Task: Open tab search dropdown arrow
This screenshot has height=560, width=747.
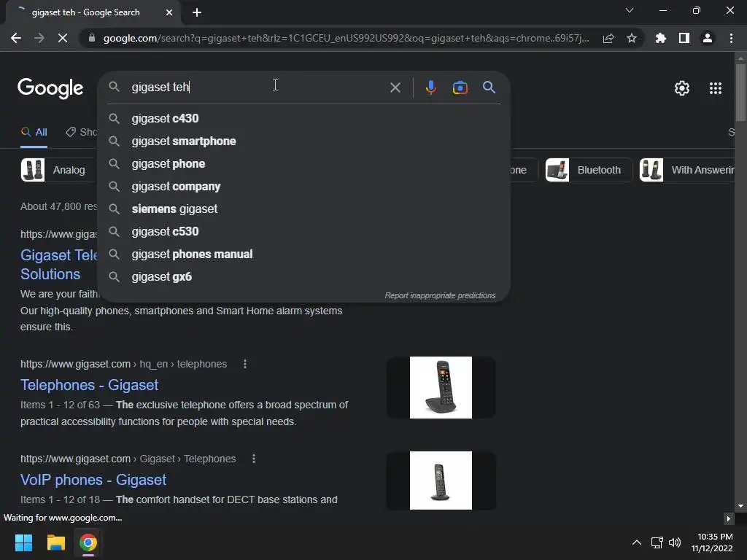Action: point(630,10)
